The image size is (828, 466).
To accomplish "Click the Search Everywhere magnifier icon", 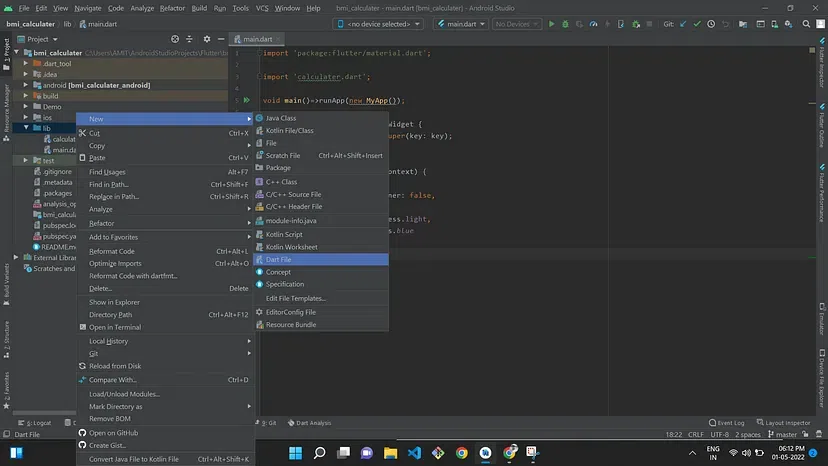I will [805, 23].
